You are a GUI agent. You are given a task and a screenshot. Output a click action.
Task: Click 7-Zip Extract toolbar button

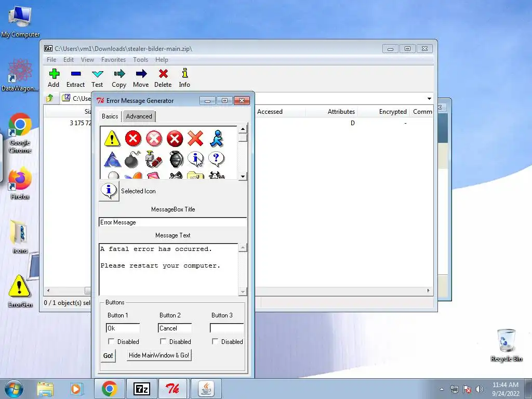75,78
